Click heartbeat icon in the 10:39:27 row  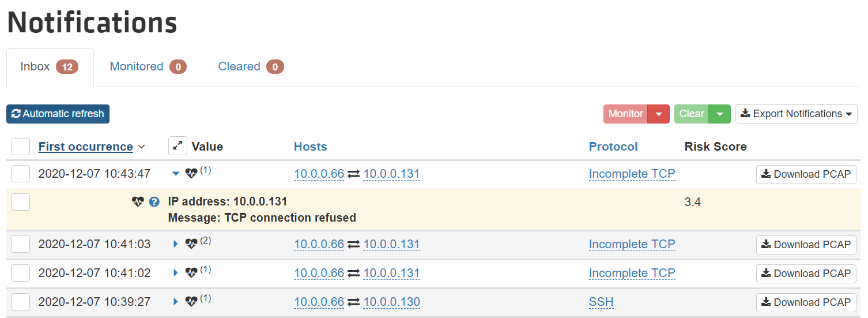(x=191, y=302)
